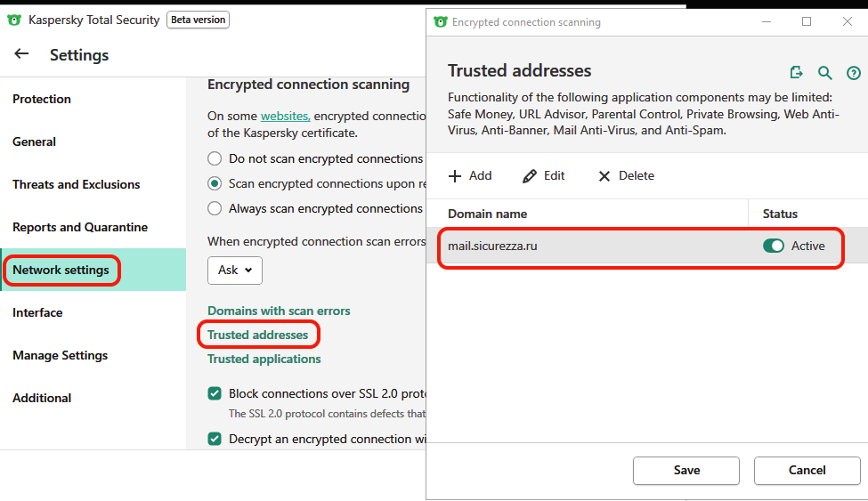The width and height of the screenshot is (868, 501).
Task: Switch to Threats and Exclusions section
Action: point(76,184)
